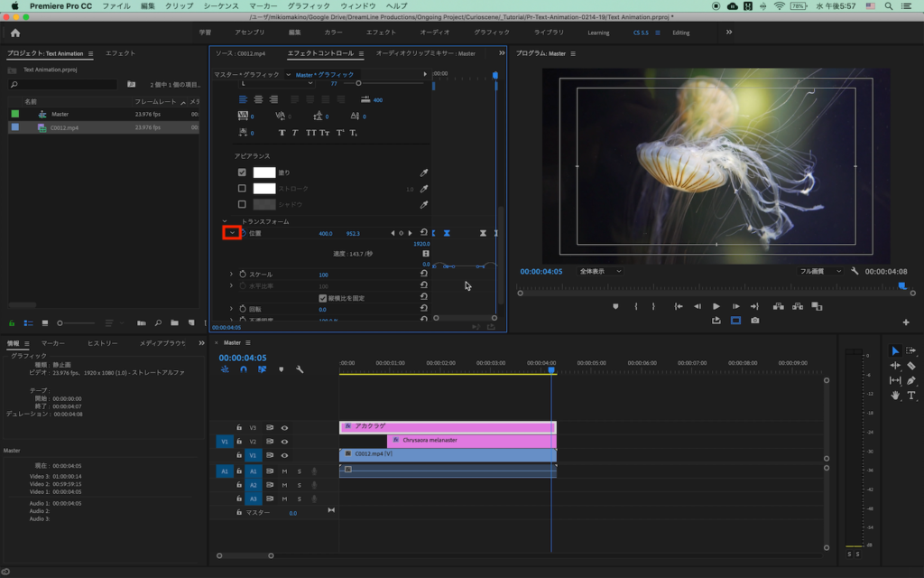
Task: Hide track V3 with its eye icon
Action: pos(284,428)
